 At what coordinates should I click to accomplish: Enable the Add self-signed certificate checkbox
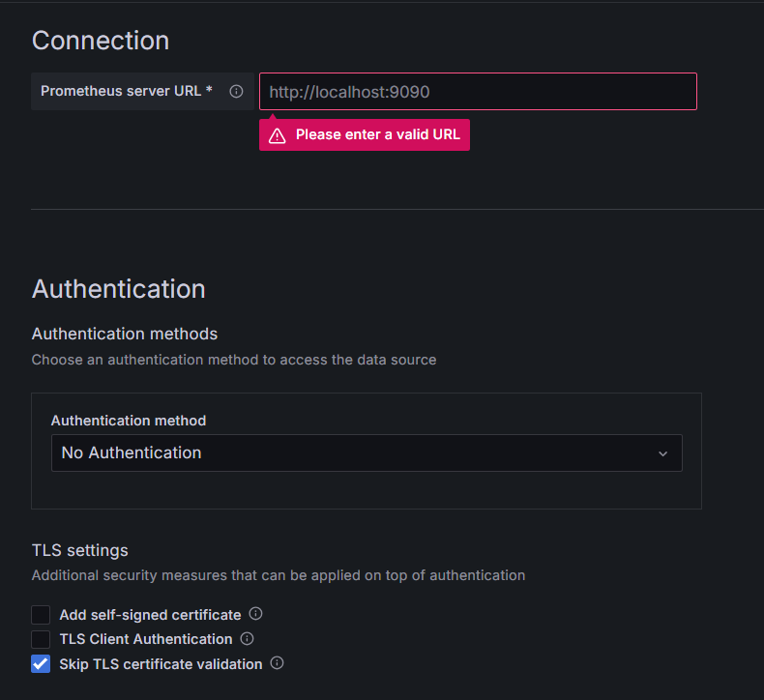coord(41,615)
